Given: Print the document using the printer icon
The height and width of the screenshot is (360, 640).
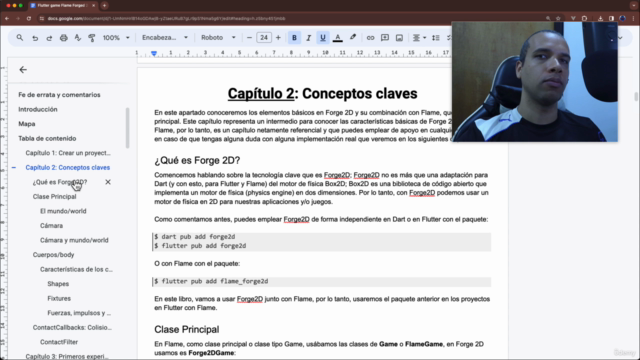Looking at the screenshot, I should (x=64, y=38).
